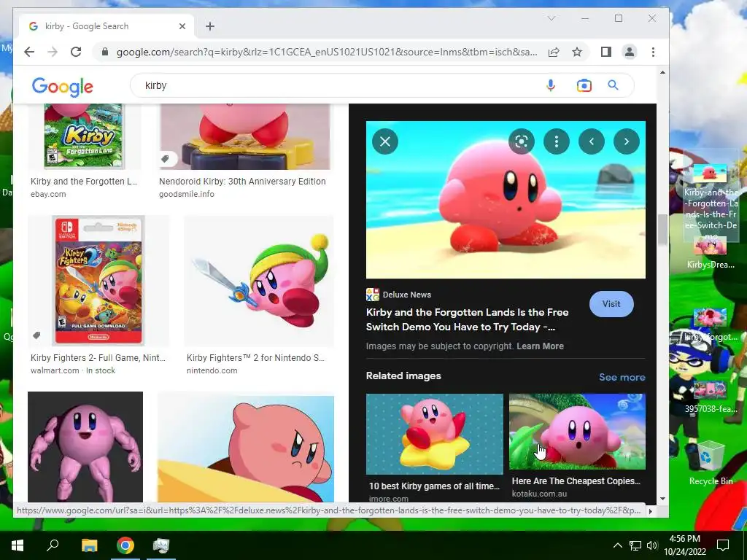The height and width of the screenshot is (560, 747).
Task: Open a new Chrome tab
Action: click(210, 26)
